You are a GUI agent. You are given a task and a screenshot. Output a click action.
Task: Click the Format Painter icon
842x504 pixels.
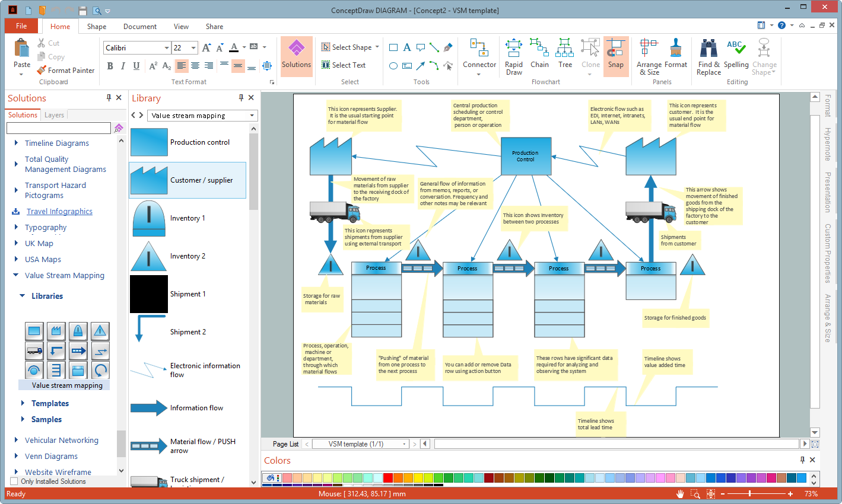(x=42, y=70)
